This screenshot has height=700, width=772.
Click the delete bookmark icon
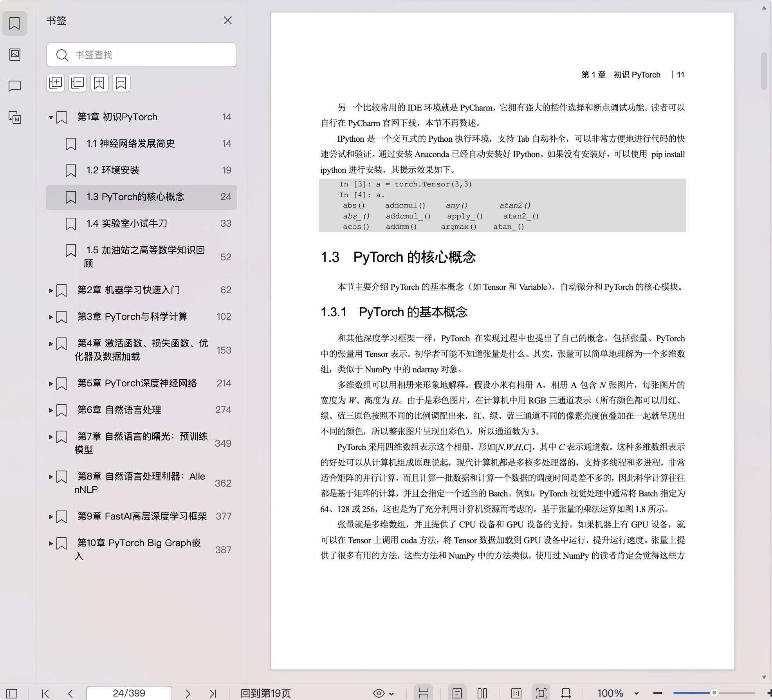click(x=121, y=83)
